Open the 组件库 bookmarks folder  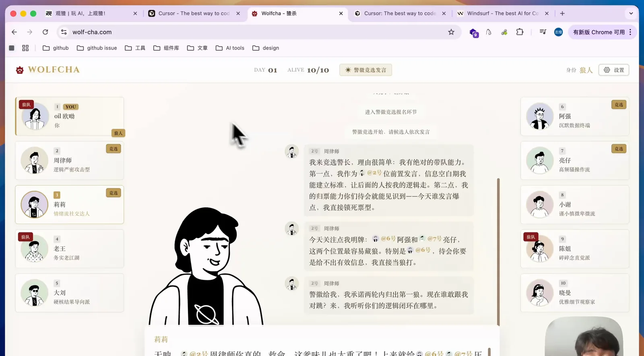(x=166, y=48)
